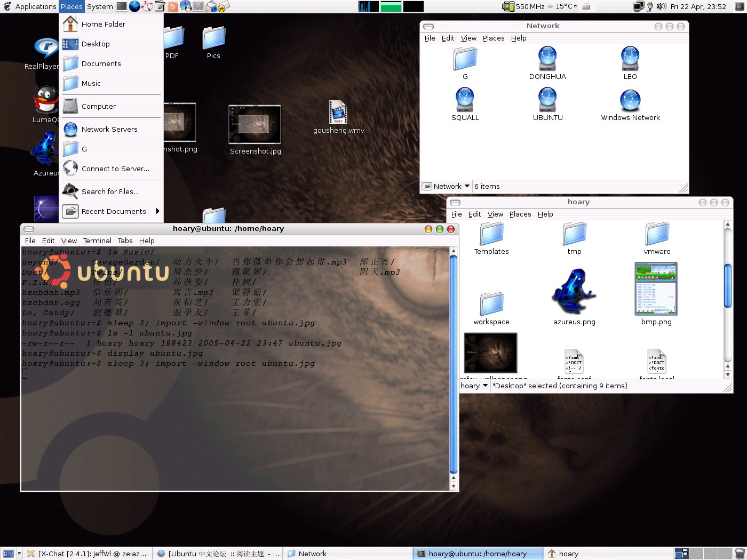Click the lifebuoy help launcher in panel
747x560 pixels.
coord(147,6)
